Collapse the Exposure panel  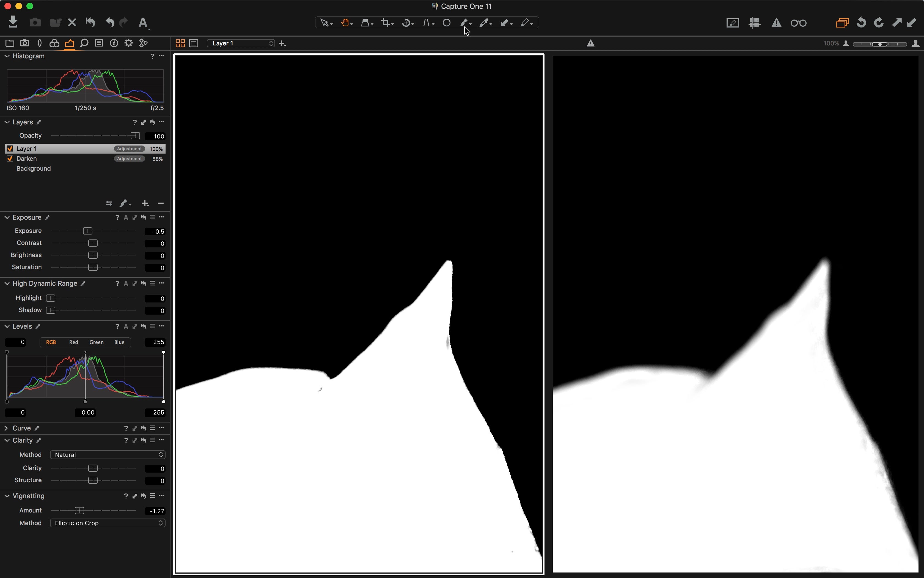tap(7, 217)
